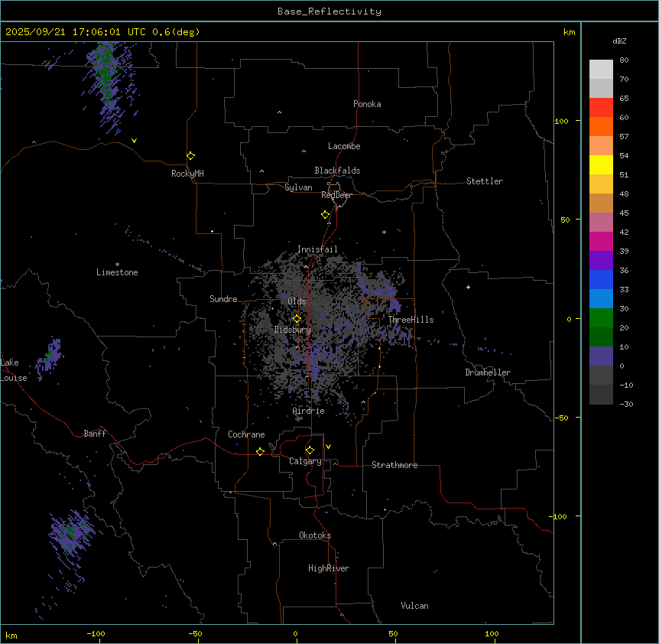Click the white plus marker north of Drumheller
Screen dimensions: 659x644
click(469, 287)
